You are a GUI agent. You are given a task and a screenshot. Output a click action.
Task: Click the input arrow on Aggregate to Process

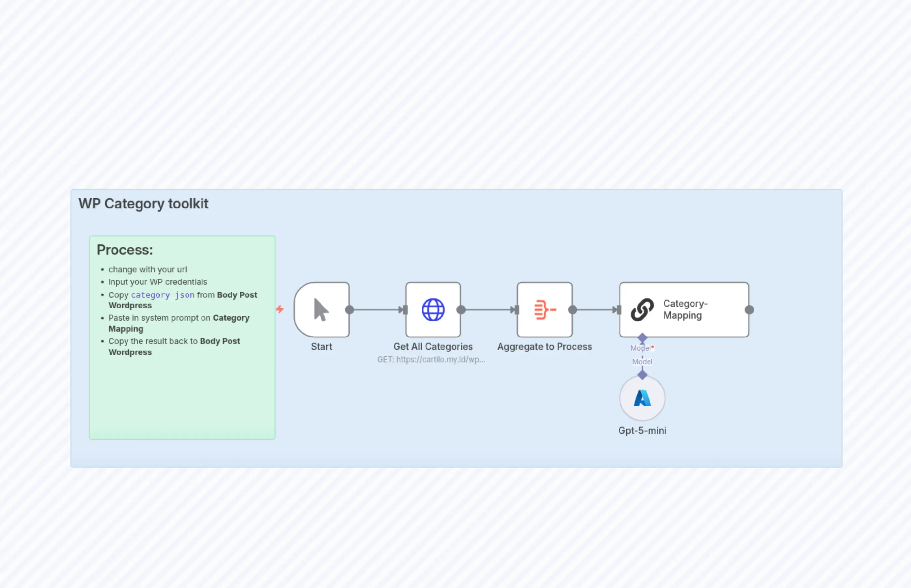click(515, 310)
